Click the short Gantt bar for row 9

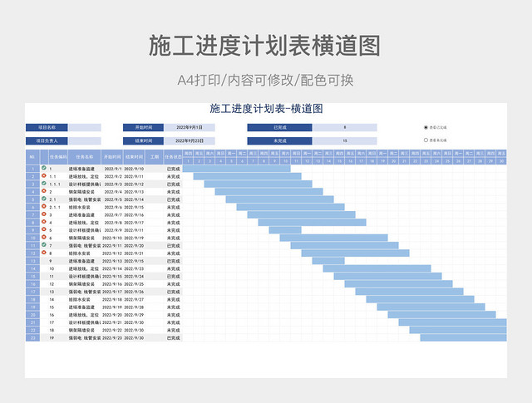coord(285,230)
